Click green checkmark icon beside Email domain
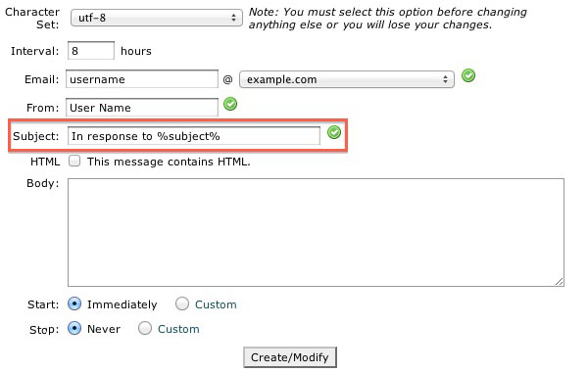The height and width of the screenshot is (372, 588). (x=468, y=75)
